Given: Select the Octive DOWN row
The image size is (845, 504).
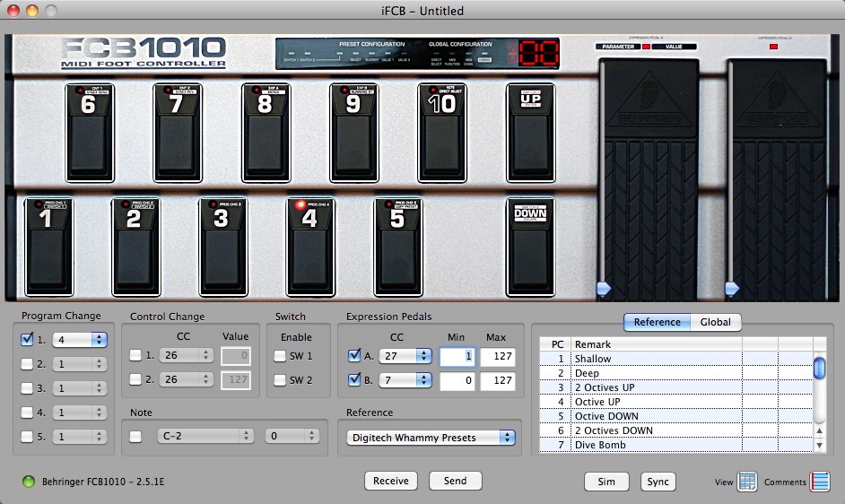Looking at the screenshot, I should point(676,416).
